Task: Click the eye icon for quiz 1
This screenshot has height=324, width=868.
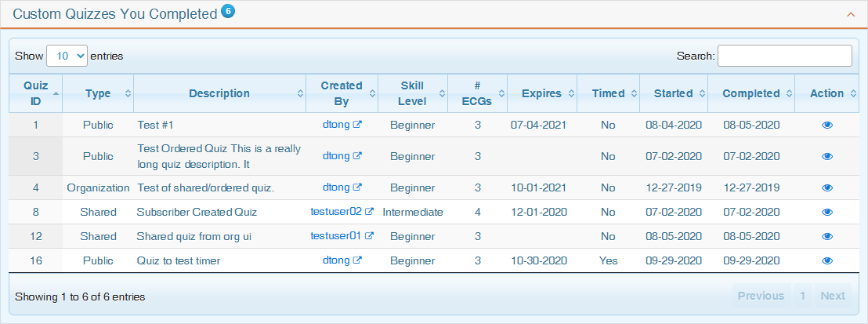Action: (x=827, y=125)
